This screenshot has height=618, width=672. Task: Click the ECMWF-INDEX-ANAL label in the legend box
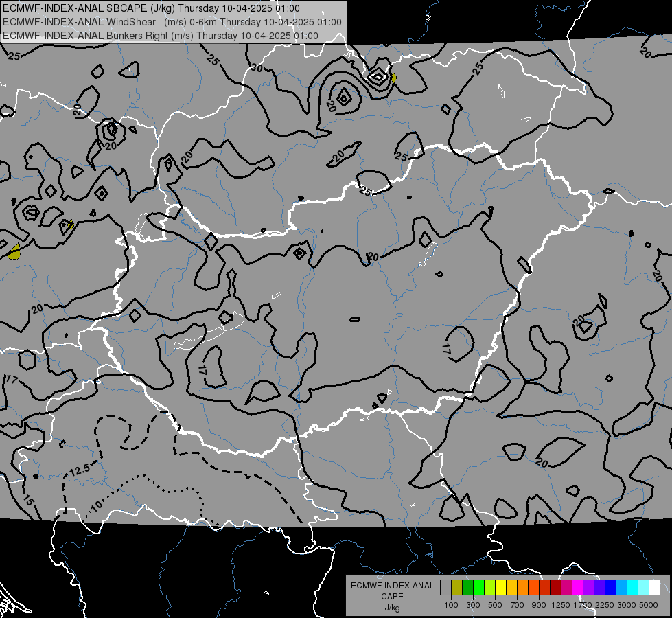[393, 586]
